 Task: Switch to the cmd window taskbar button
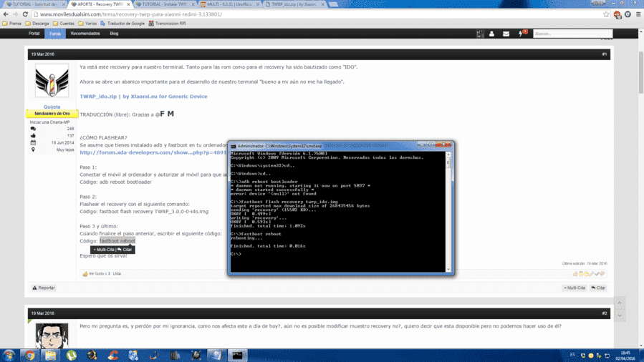pos(237,355)
